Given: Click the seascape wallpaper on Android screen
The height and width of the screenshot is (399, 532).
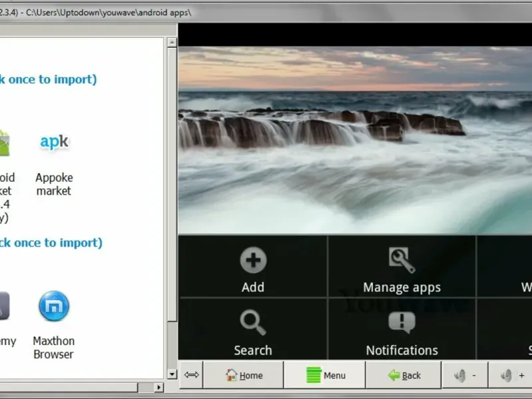Looking at the screenshot, I should [355, 140].
